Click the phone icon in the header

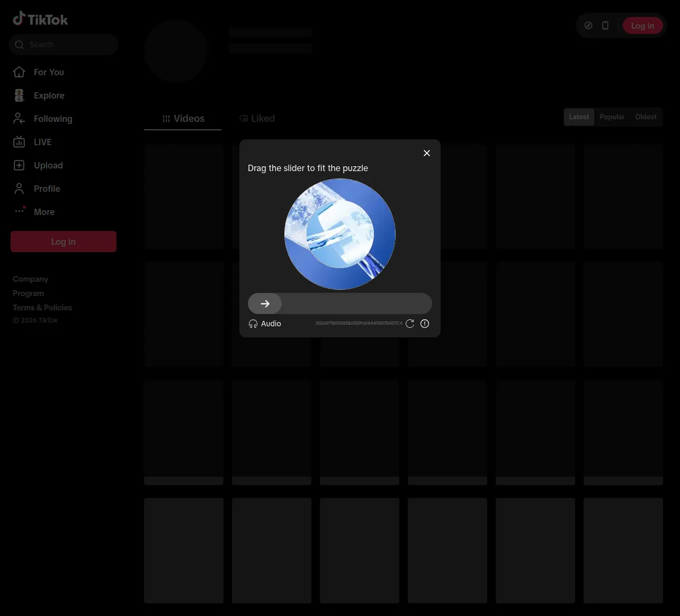tap(605, 25)
